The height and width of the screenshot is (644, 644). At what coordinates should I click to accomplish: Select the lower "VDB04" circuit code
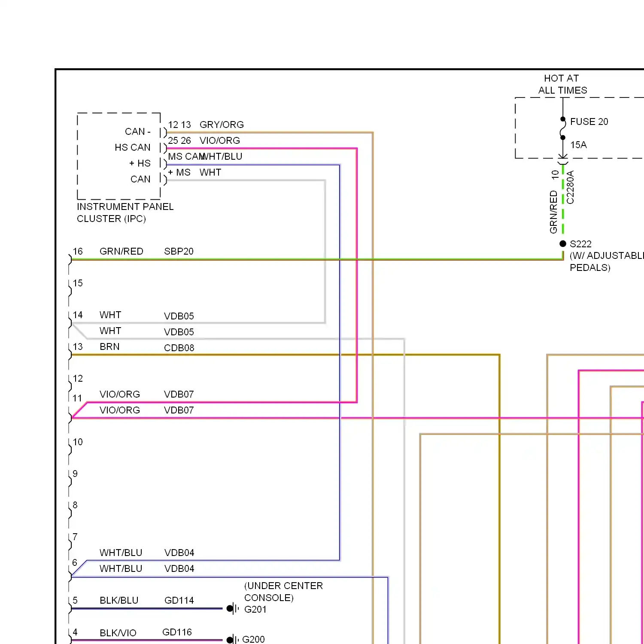(179, 568)
